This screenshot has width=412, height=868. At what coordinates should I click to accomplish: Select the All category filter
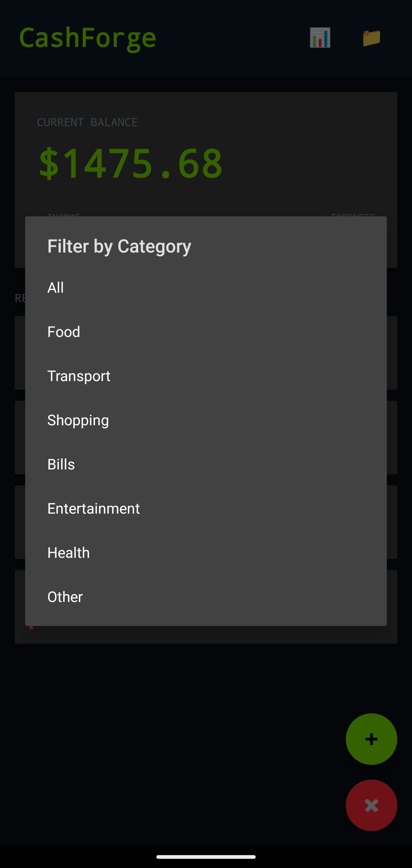55,288
